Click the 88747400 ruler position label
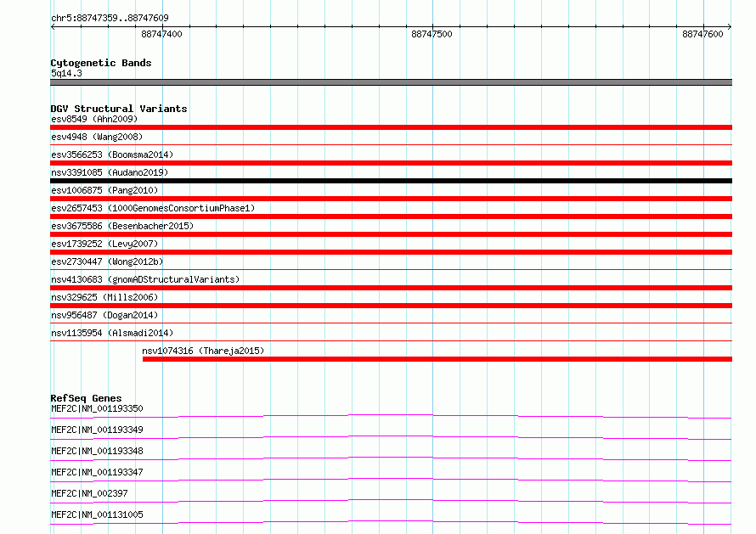 [161, 34]
